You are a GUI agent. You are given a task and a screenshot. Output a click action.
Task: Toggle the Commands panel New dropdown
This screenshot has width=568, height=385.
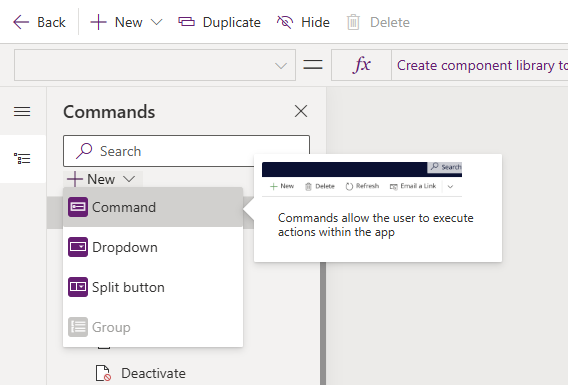[x=102, y=179]
